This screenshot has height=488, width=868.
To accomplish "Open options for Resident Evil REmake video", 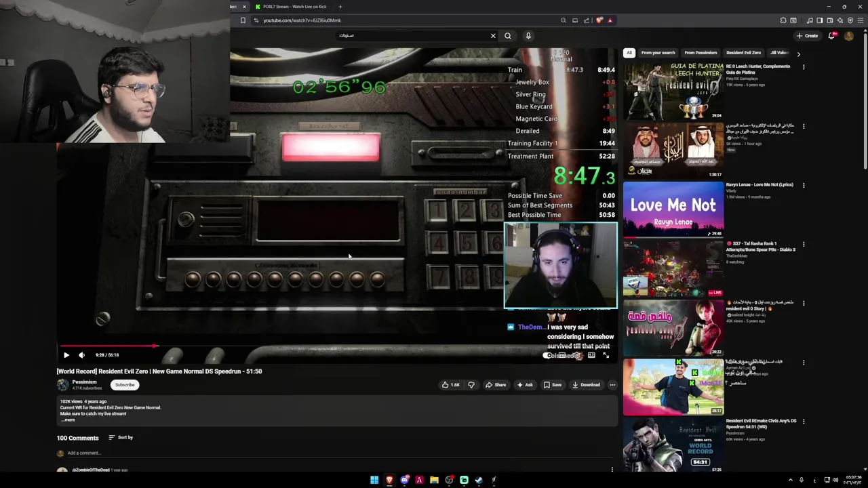I will [x=804, y=421].
